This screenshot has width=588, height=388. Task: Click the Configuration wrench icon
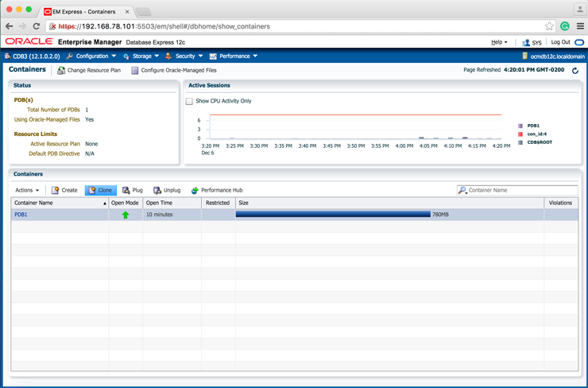[69, 56]
